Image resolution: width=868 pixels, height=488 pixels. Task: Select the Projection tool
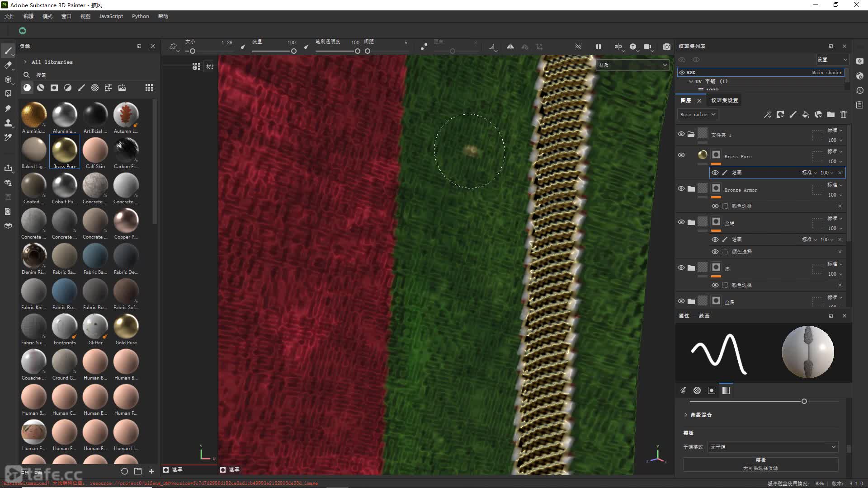[8, 80]
